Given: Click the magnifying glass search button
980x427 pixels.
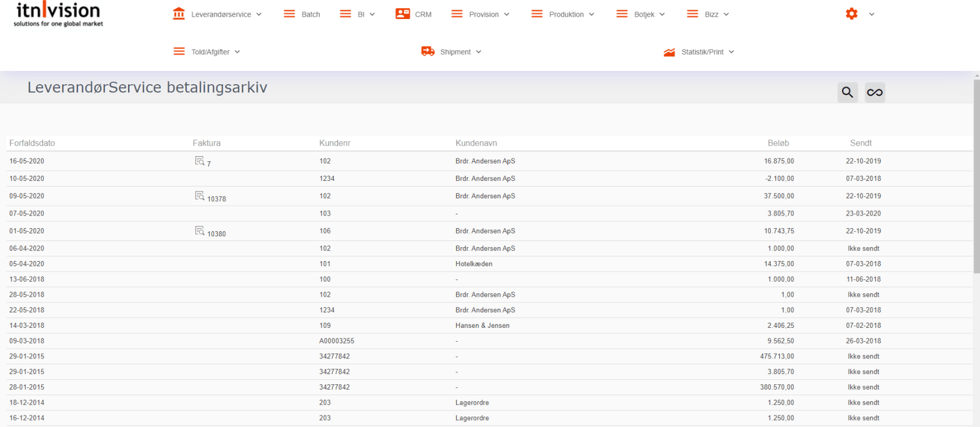Looking at the screenshot, I should 847,92.
